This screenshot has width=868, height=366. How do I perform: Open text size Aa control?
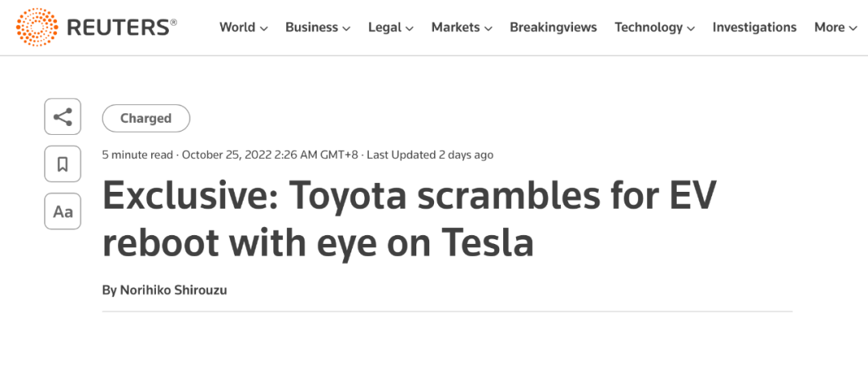click(63, 212)
